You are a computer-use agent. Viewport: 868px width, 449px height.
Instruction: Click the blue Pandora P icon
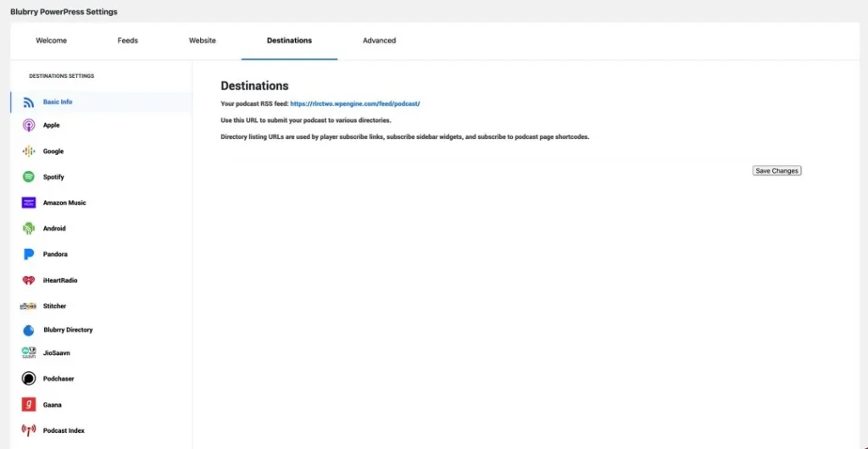pos(29,254)
